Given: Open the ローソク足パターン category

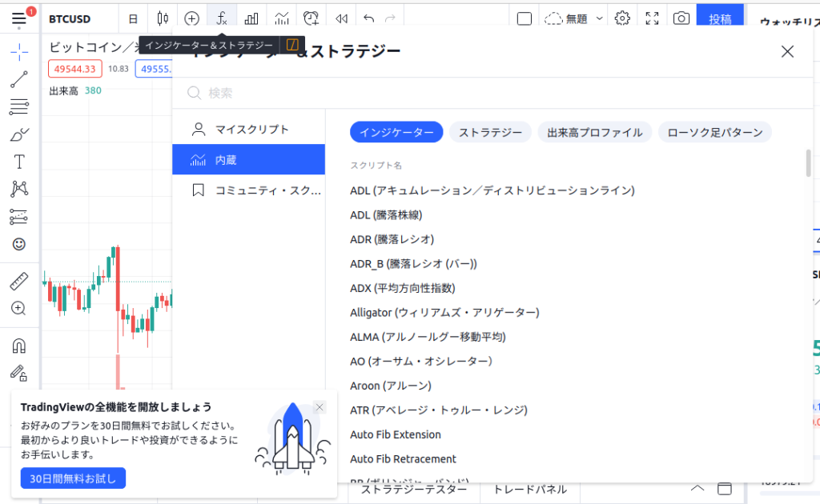Looking at the screenshot, I should pos(714,132).
